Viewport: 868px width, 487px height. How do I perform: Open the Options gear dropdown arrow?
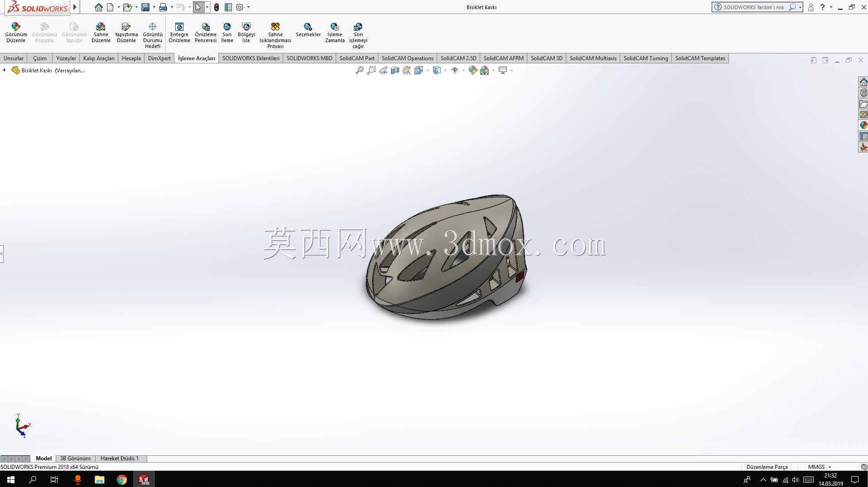coord(248,7)
